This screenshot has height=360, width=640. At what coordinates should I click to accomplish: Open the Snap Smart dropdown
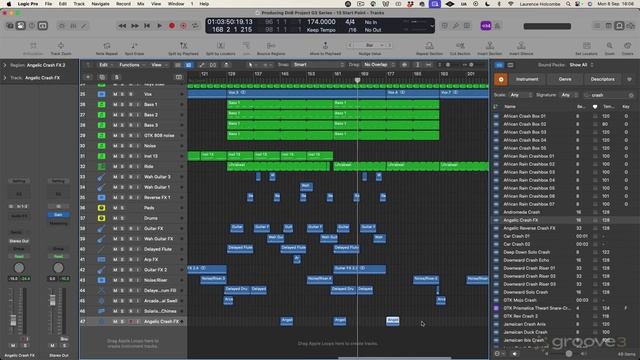[319, 64]
